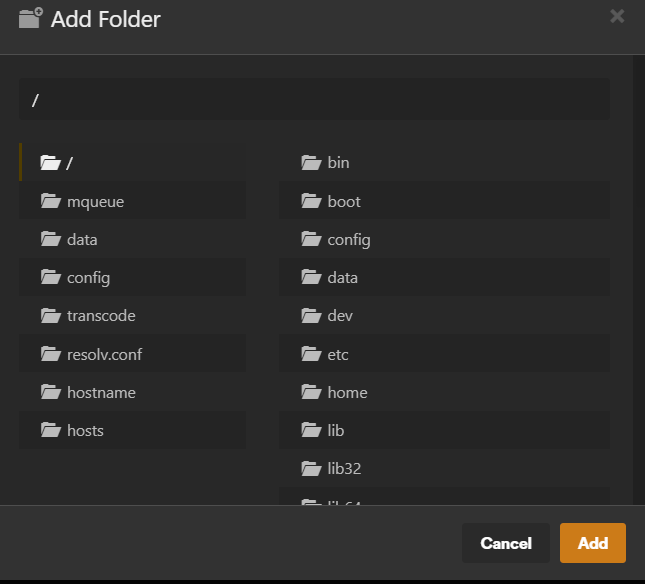Cancel adding a folder
This screenshot has height=584, width=645.
[506, 543]
